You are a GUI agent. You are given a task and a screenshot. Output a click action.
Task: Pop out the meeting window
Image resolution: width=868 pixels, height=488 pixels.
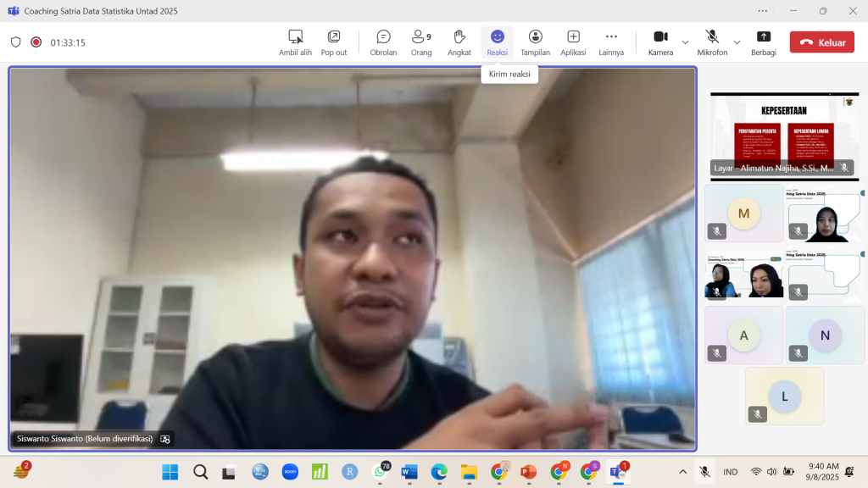[x=334, y=42]
